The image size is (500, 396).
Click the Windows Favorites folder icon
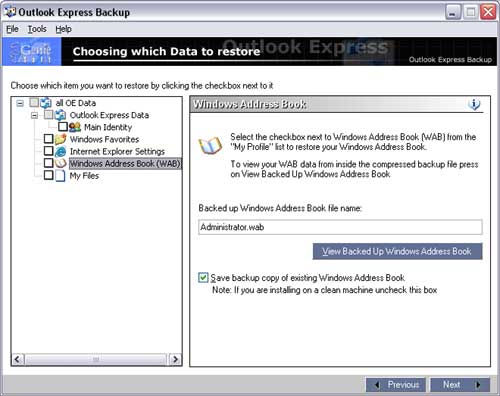pyautogui.click(x=60, y=139)
